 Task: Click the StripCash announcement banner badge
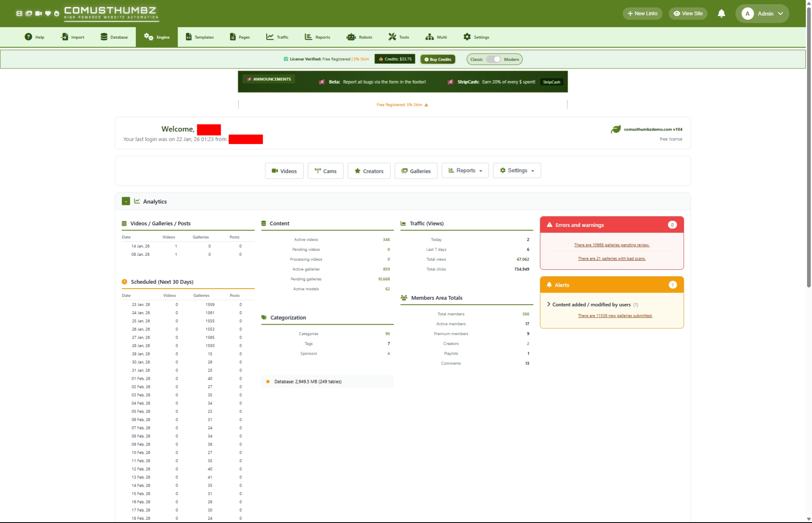552,82
